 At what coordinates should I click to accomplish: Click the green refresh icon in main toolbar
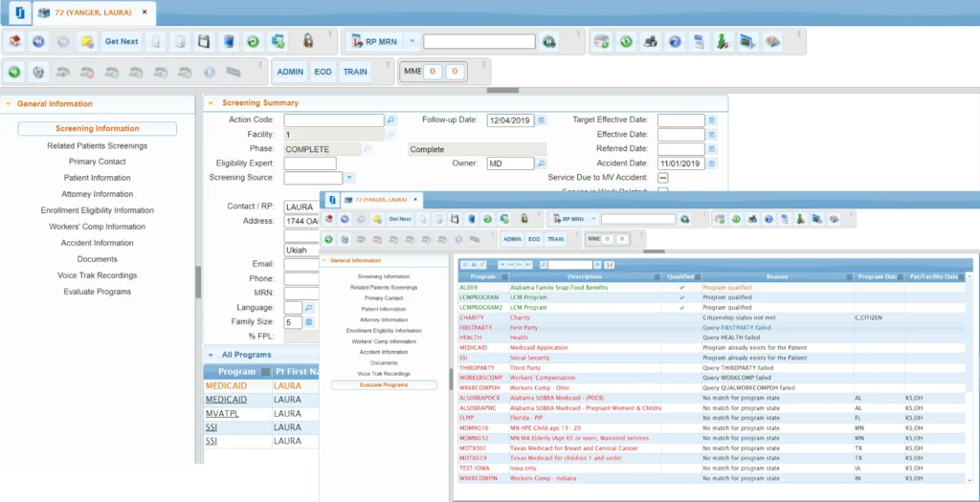[253, 42]
